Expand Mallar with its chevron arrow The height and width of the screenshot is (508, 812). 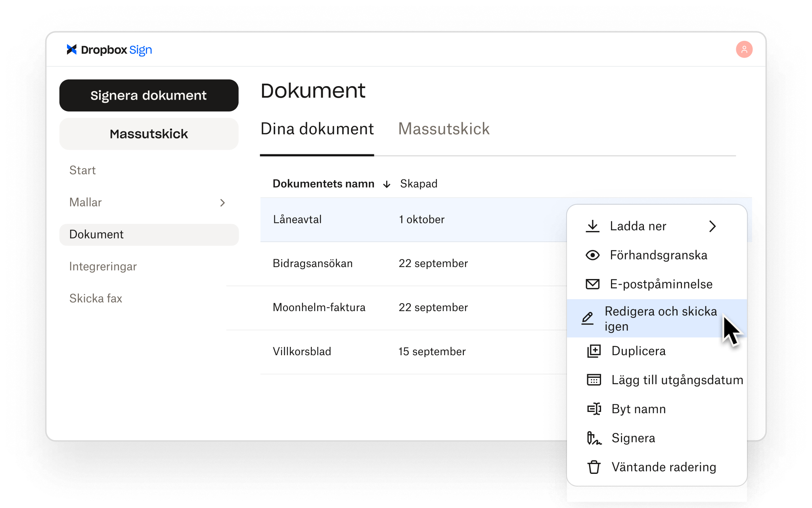[x=222, y=203]
